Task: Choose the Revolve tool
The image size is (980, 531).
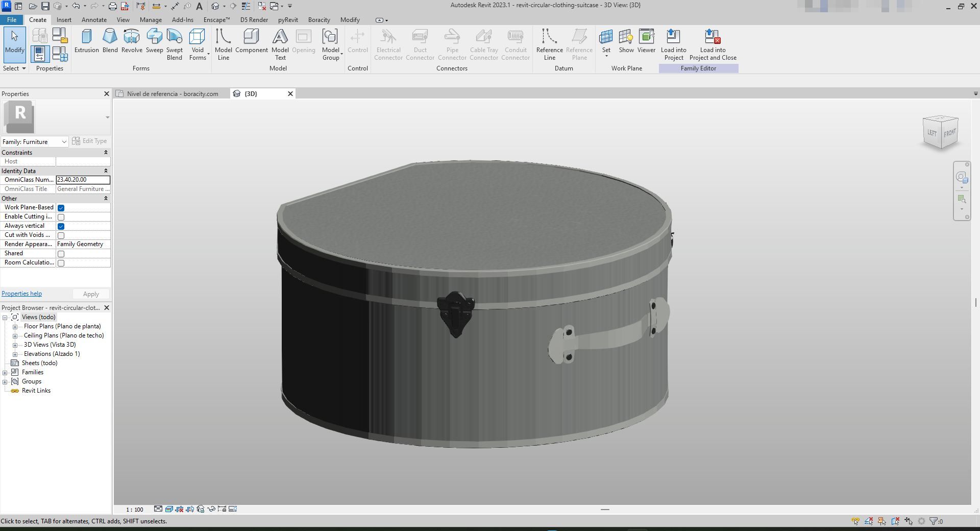Action: point(132,41)
